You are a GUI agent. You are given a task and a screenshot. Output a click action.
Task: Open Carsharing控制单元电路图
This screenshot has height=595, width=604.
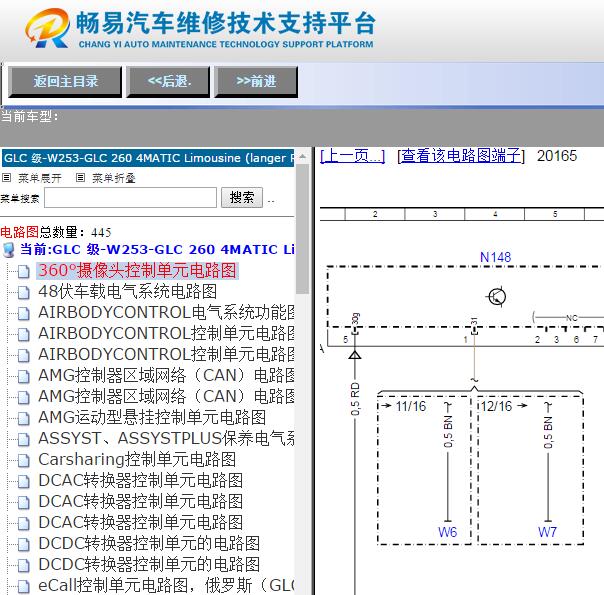[x=137, y=459]
